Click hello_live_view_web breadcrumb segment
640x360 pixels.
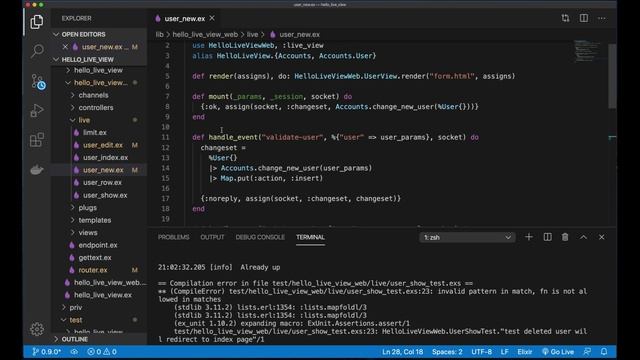point(205,35)
